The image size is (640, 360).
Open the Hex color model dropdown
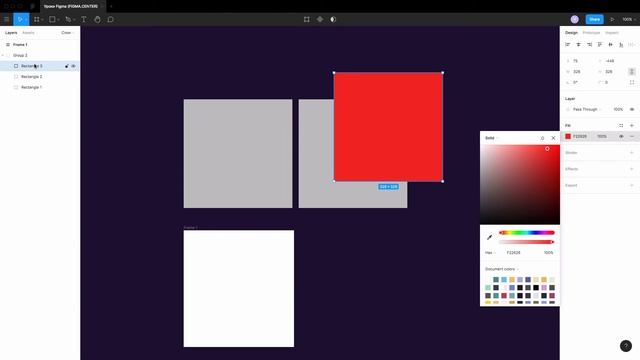pos(490,253)
